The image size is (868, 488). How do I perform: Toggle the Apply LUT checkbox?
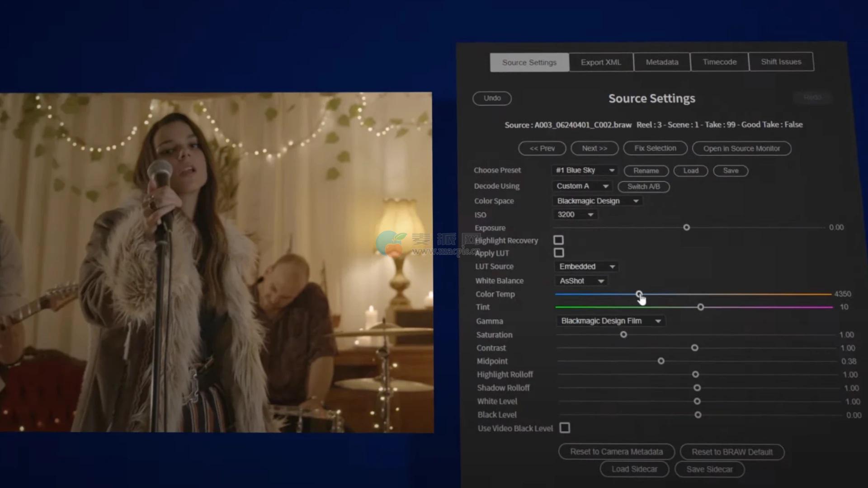point(559,253)
